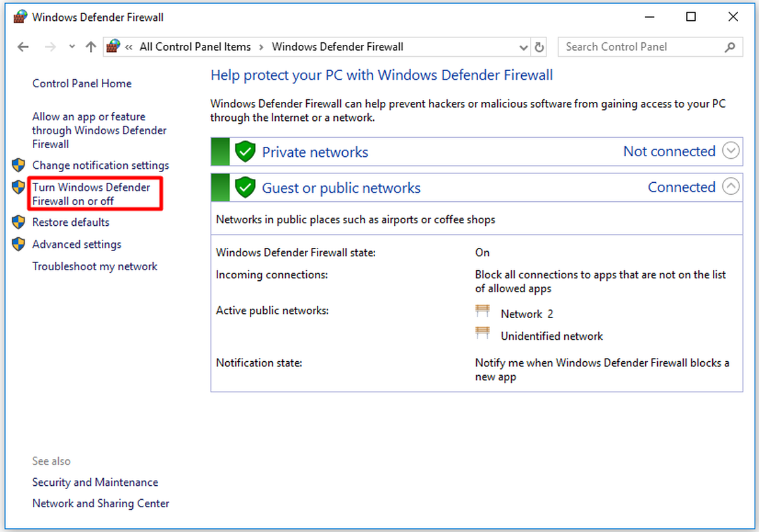This screenshot has width=759, height=532.
Task: Open the address bar history dropdown
Action: [x=523, y=47]
